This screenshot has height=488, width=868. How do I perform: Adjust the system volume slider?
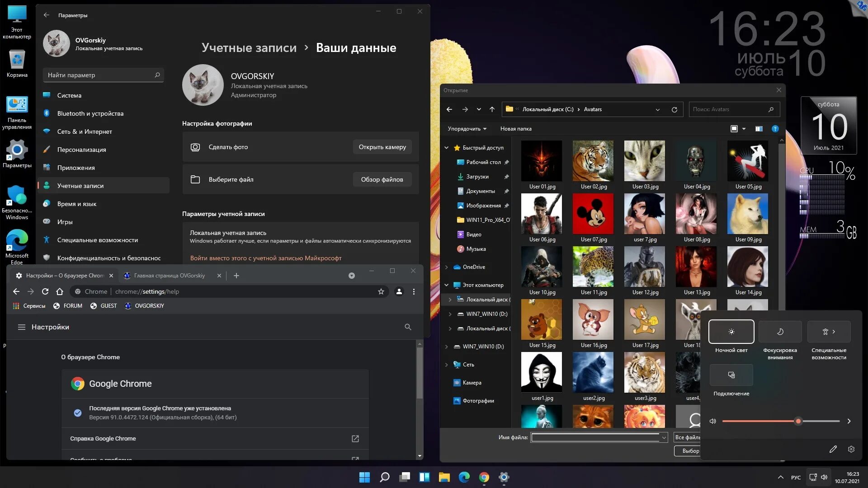coord(798,421)
